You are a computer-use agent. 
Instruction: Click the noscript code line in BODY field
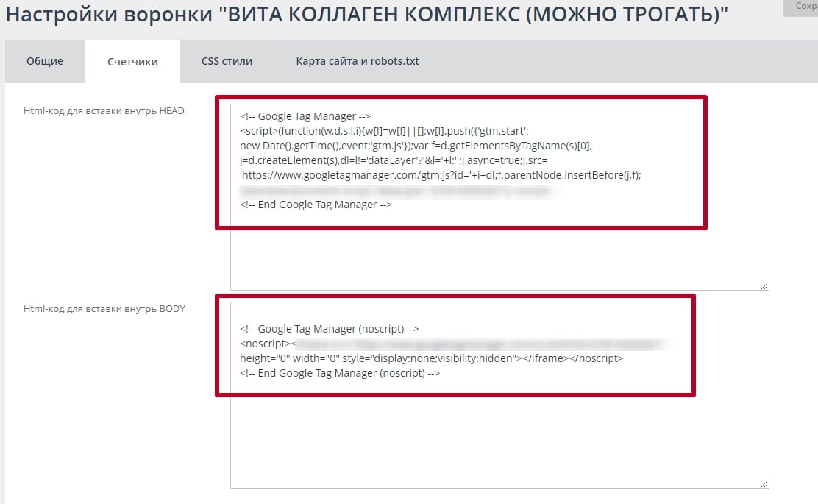[x=294, y=343]
